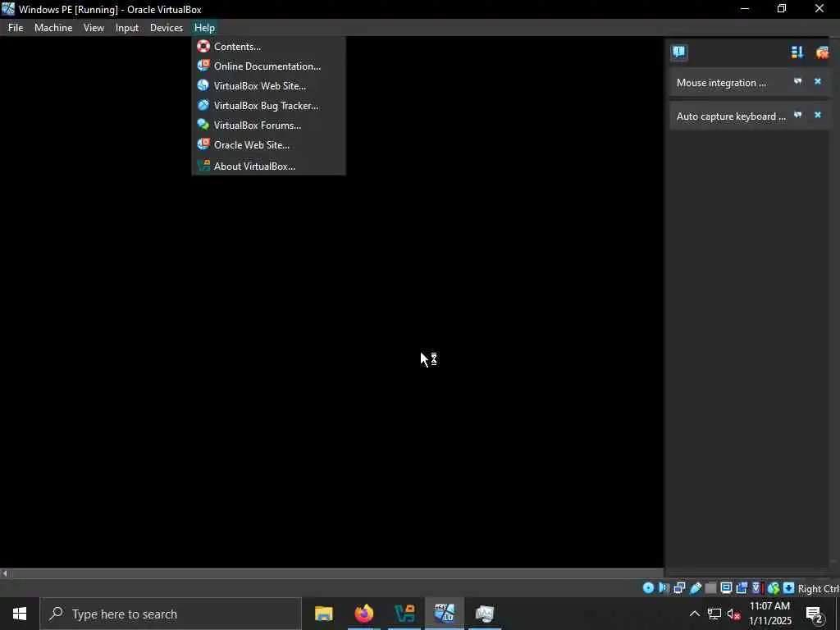Choose VirtualBox Bug Tracker entry
Screen dimensions: 840x630
coord(268,106)
